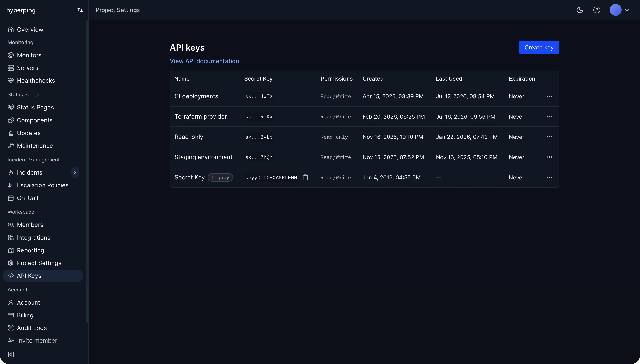Click the Overview home icon
The width and height of the screenshot is (640, 364).
click(x=11, y=30)
